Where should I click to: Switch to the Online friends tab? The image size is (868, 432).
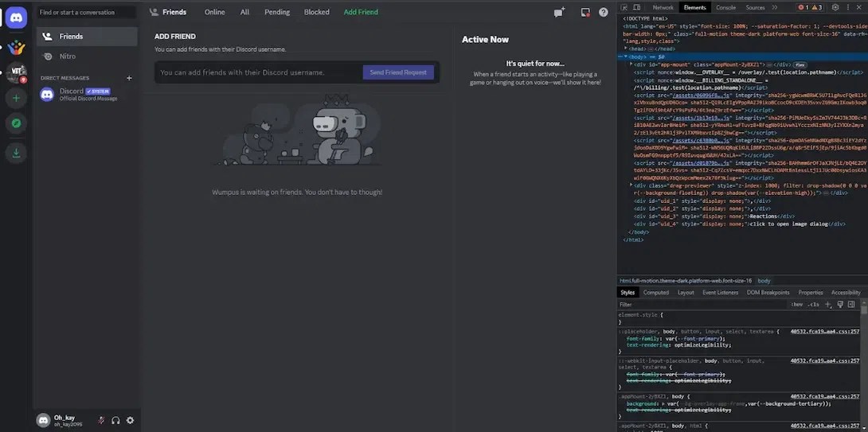click(215, 12)
